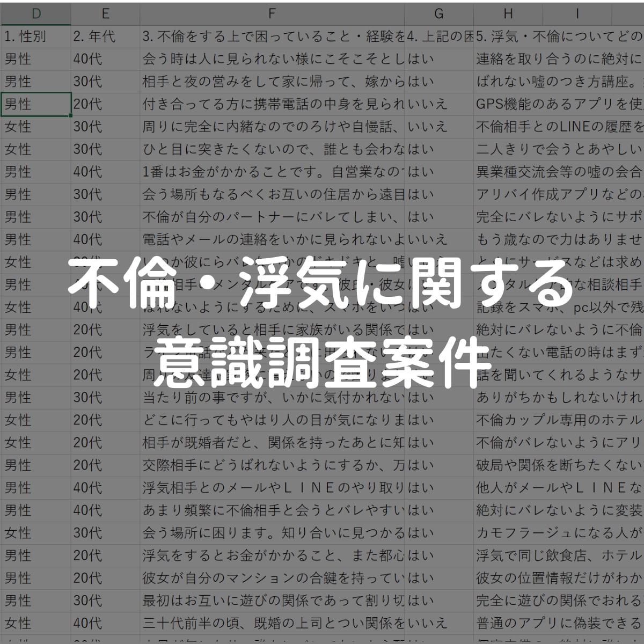Select cell '会う時は人に見られない様にこそこそとし'
The height and width of the screenshot is (644, 644).
pyautogui.click(x=272, y=59)
